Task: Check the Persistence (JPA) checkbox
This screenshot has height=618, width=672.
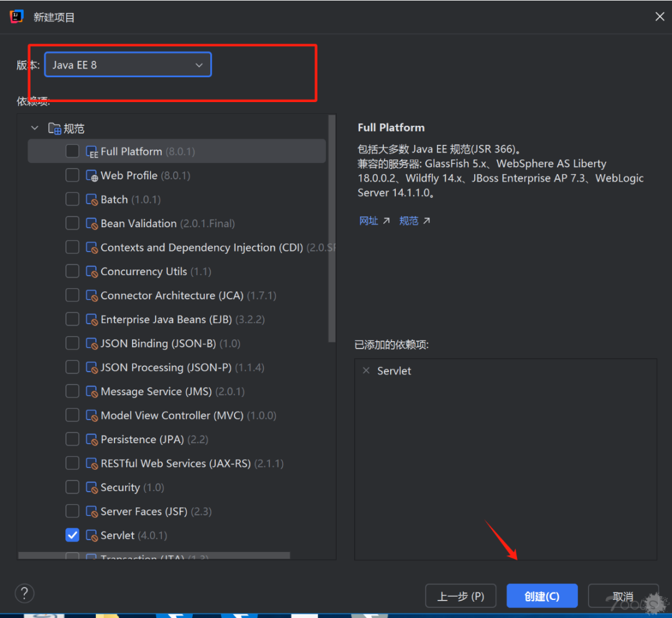Action: pos(72,439)
